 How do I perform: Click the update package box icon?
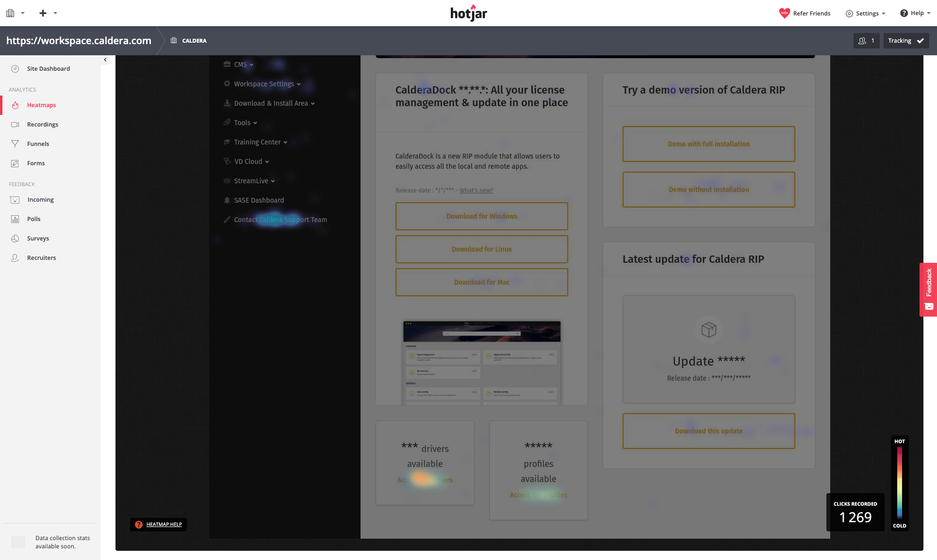pyautogui.click(x=708, y=330)
